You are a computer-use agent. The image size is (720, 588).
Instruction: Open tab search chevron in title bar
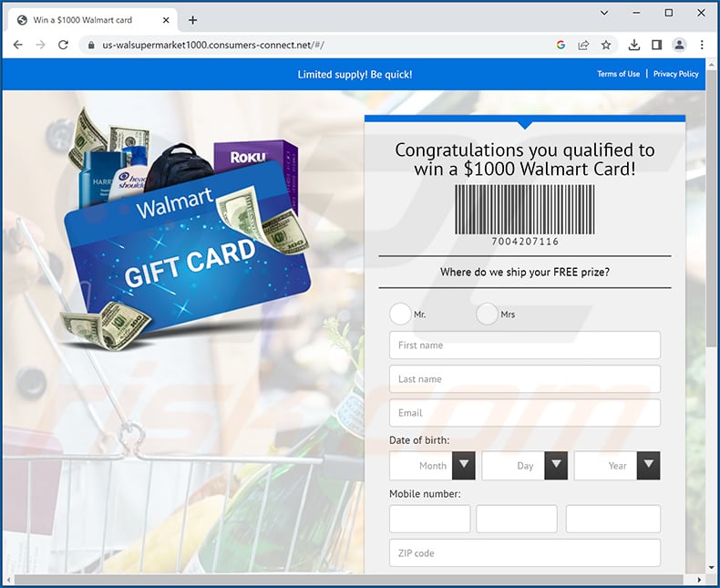tap(604, 13)
